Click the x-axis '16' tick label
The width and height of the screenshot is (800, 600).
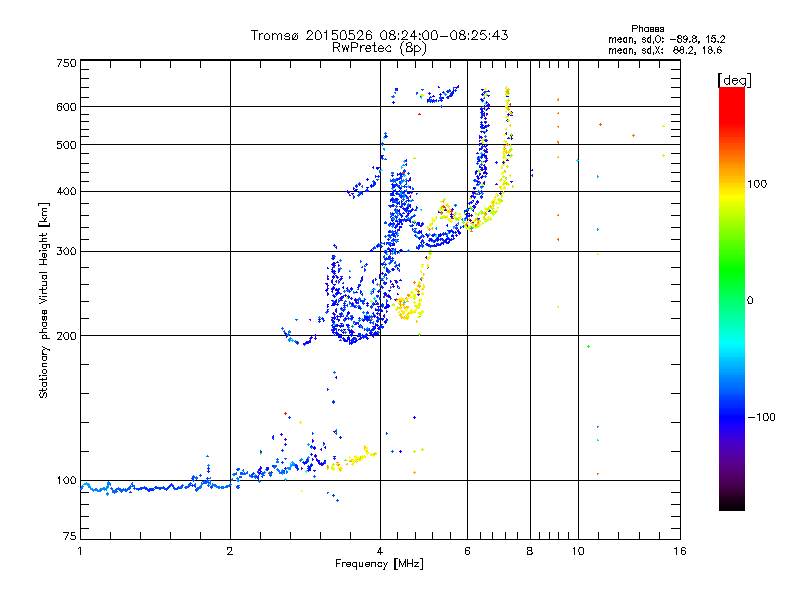point(680,551)
